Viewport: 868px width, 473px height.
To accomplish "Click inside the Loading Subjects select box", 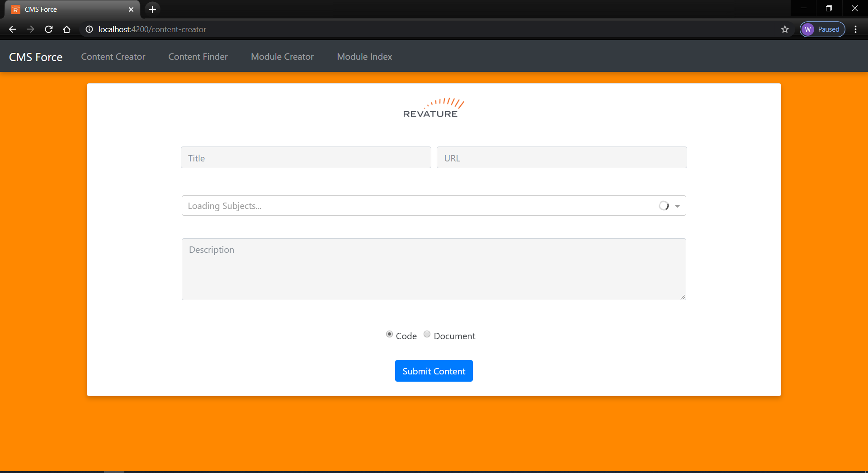I will 434,206.
